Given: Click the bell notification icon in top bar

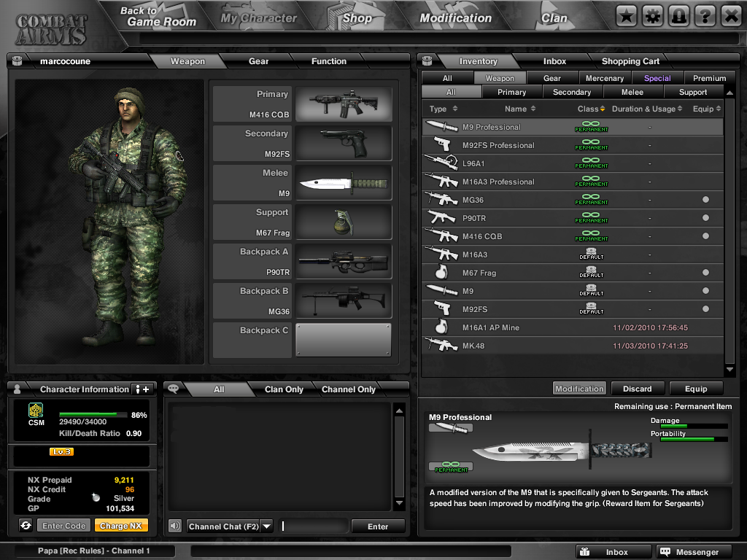Looking at the screenshot, I should tap(679, 17).
